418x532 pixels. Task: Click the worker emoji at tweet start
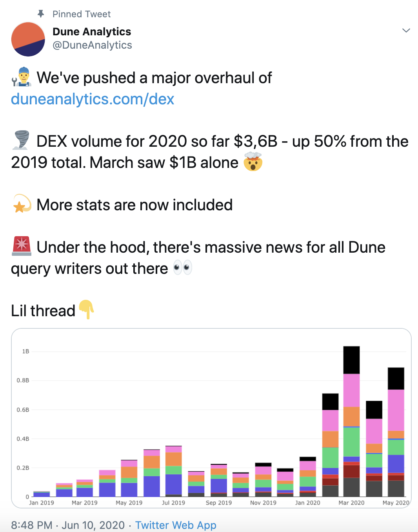point(20,78)
